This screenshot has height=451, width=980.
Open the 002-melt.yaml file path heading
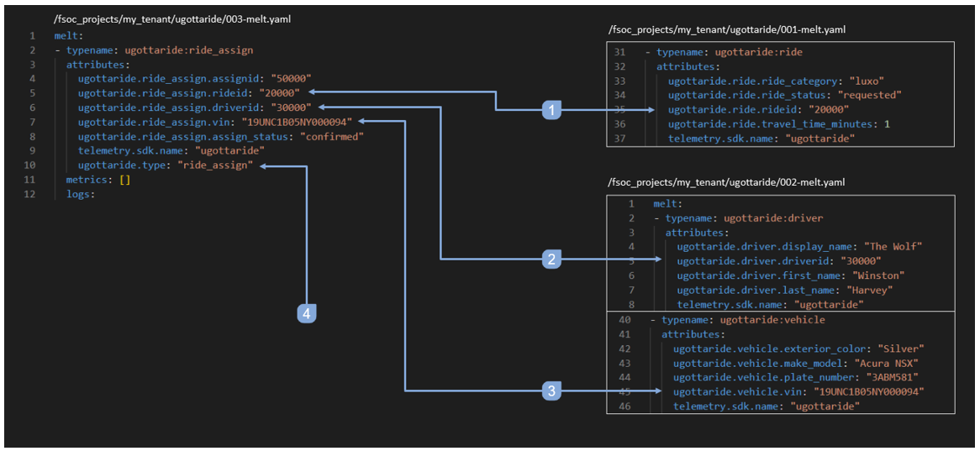pos(727,182)
